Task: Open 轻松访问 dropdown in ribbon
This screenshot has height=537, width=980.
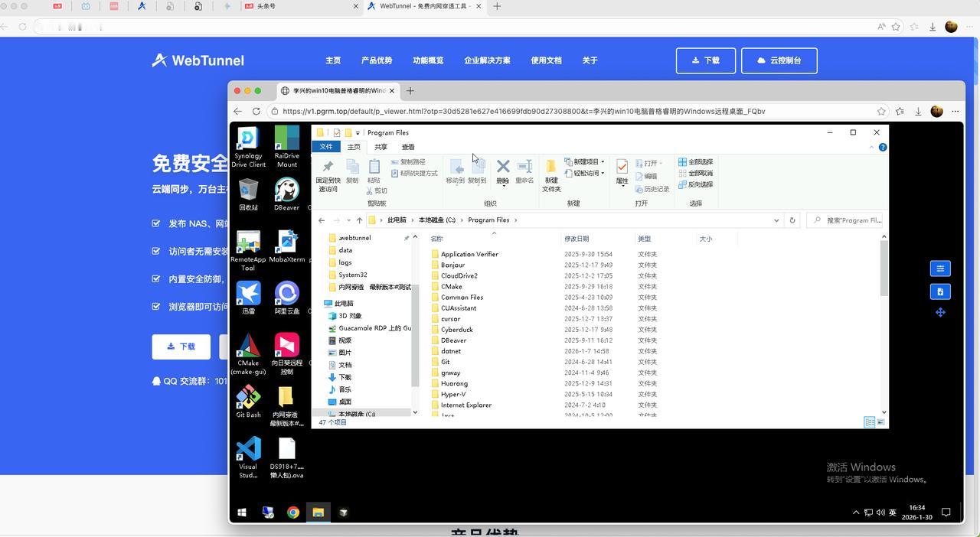Action: tap(585, 174)
